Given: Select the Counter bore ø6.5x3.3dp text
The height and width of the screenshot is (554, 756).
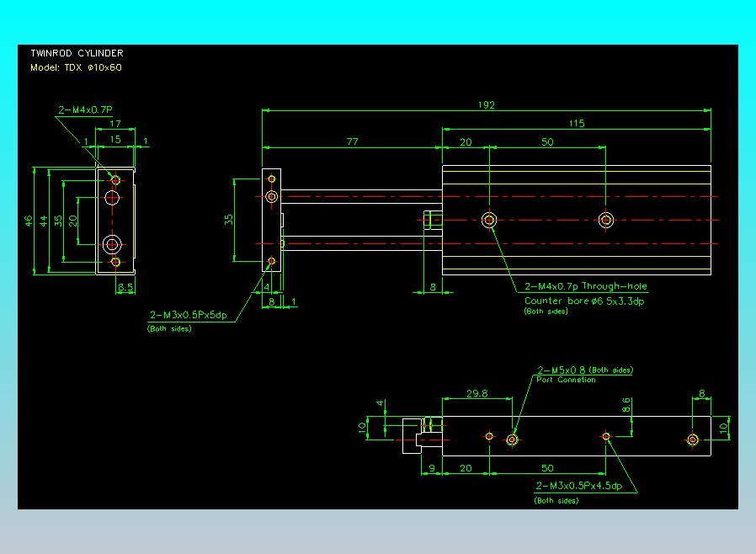Looking at the screenshot, I should pos(583,301).
